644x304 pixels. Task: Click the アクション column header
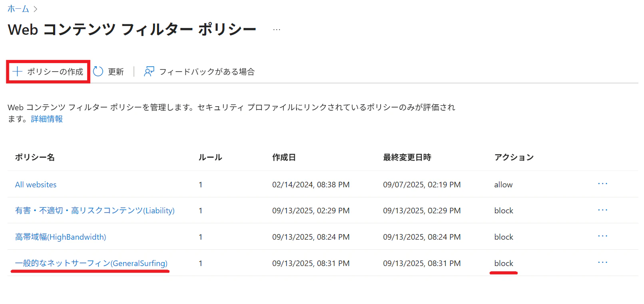[514, 157]
